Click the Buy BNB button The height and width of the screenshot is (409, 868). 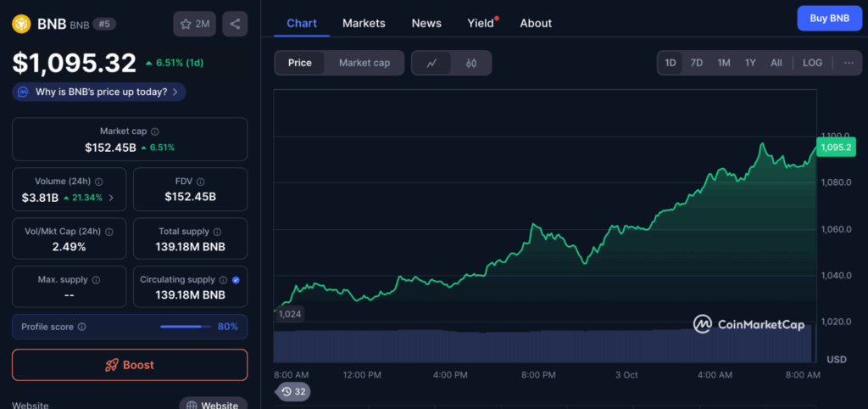(x=829, y=18)
